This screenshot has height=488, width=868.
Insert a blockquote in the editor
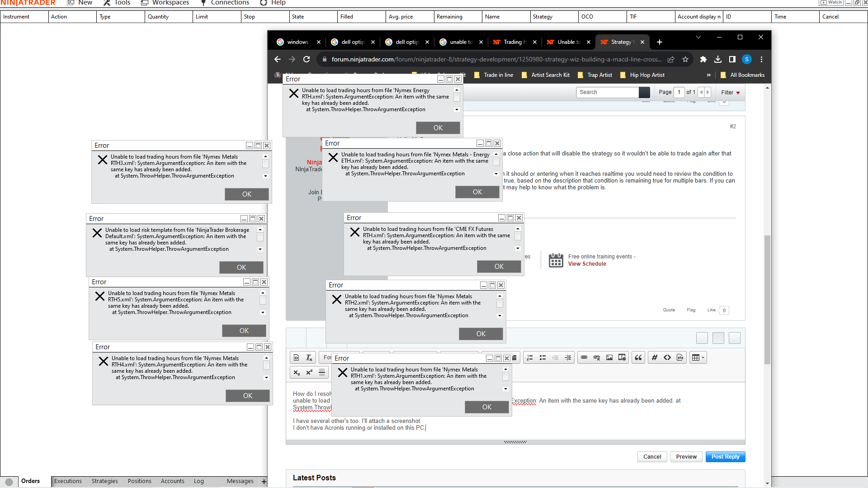click(x=638, y=357)
